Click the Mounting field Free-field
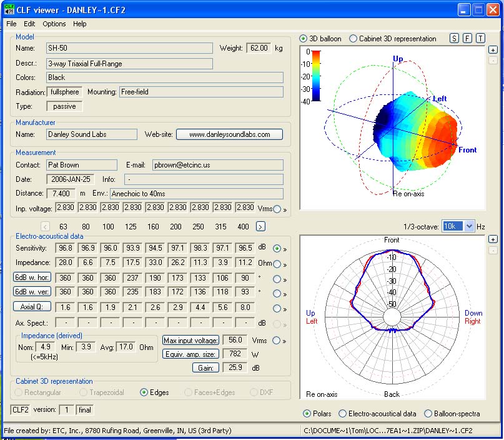Screen dimensions: 504x440 click(x=201, y=92)
